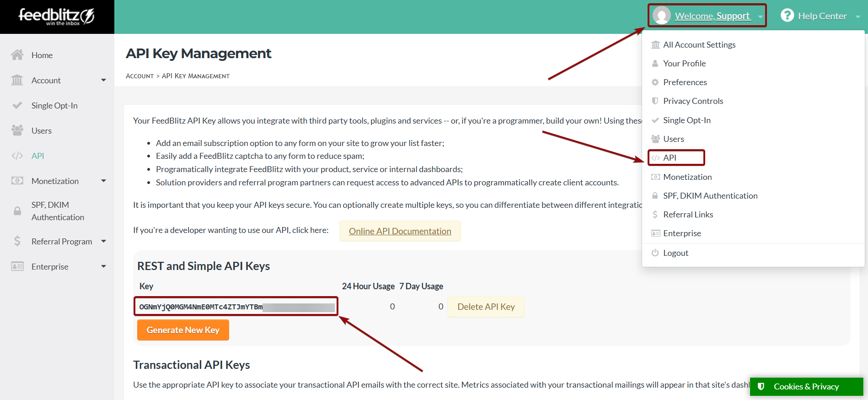Choose SPF, DKIM Authentication menu entry

pyautogui.click(x=710, y=195)
